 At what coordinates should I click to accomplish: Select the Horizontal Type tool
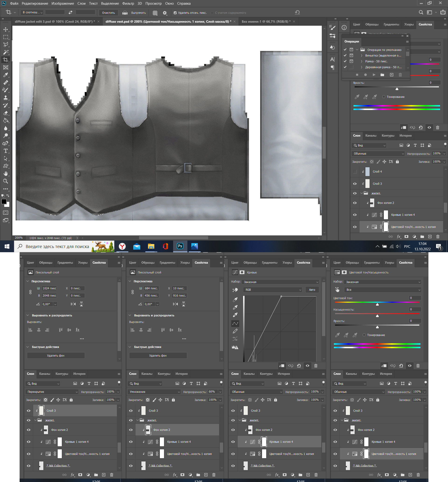6,151
